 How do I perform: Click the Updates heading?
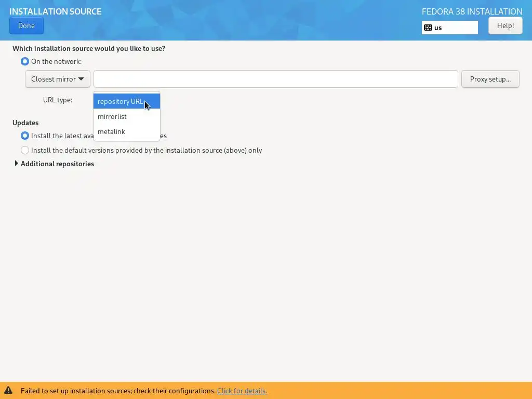(x=25, y=123)
